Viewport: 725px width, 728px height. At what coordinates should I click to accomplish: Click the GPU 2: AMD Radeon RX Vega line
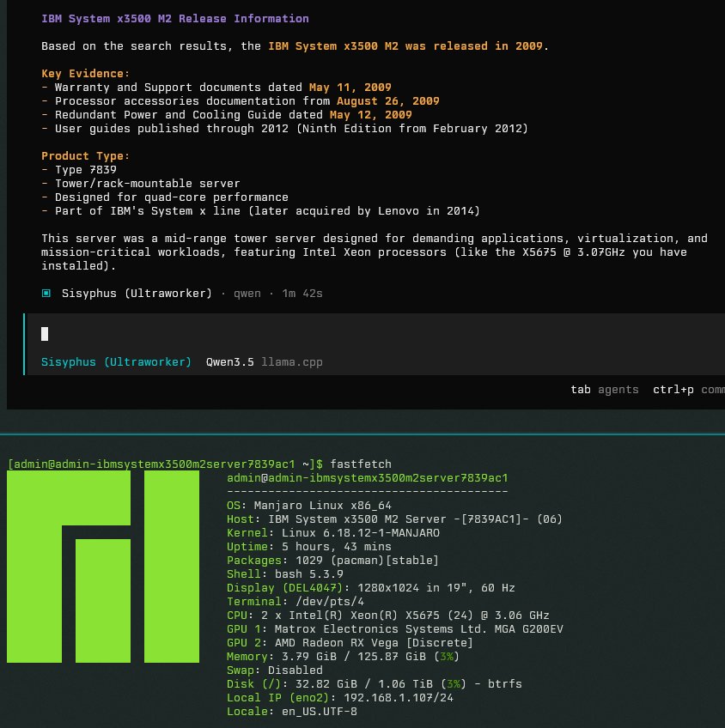tap(350, 642)
